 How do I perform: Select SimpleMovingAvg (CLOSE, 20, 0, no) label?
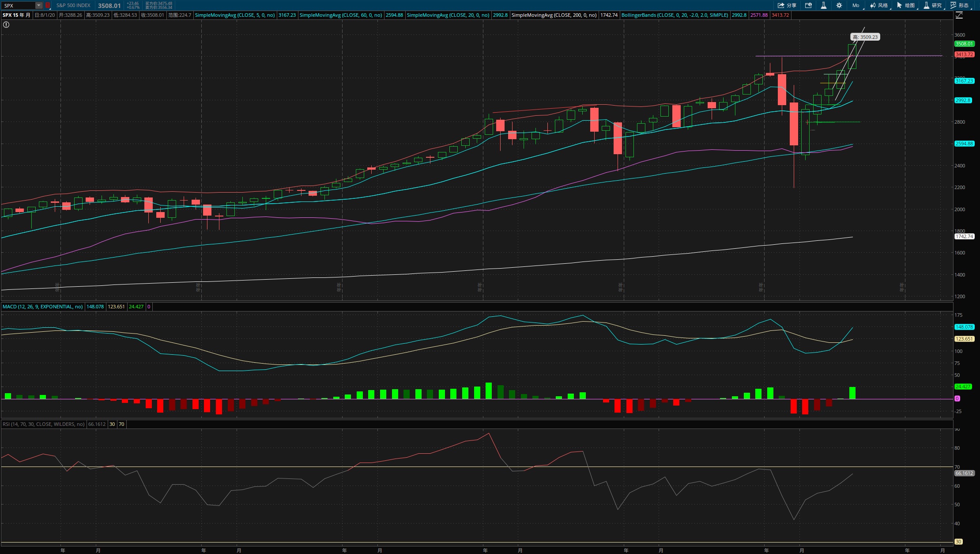click(x=448, y=15)
